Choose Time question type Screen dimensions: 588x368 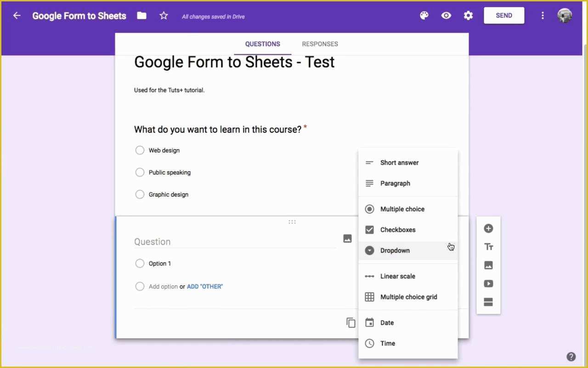pyautogui.click(x=408, y=343)
